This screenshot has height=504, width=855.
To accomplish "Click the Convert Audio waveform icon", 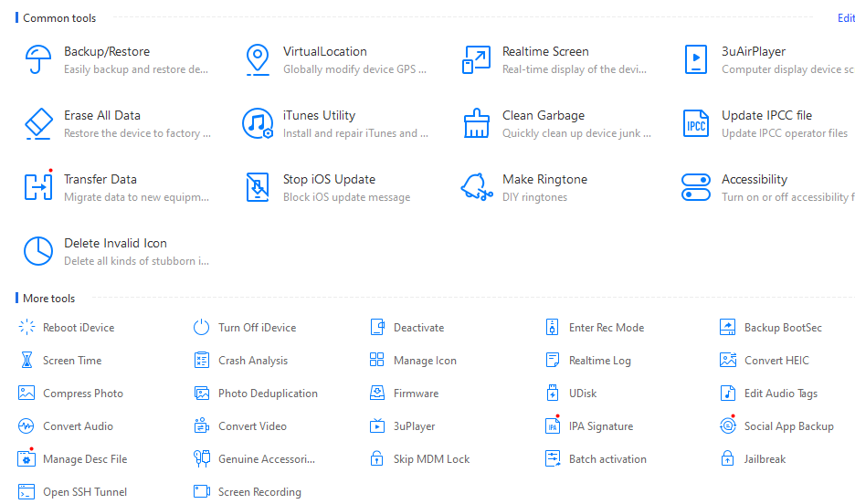I will tap(26, 425).
